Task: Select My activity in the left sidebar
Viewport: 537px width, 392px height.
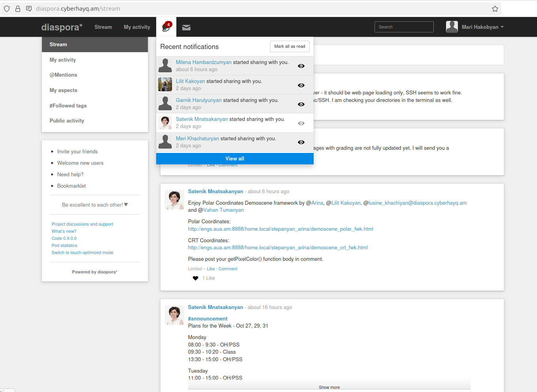Action: 95,60
